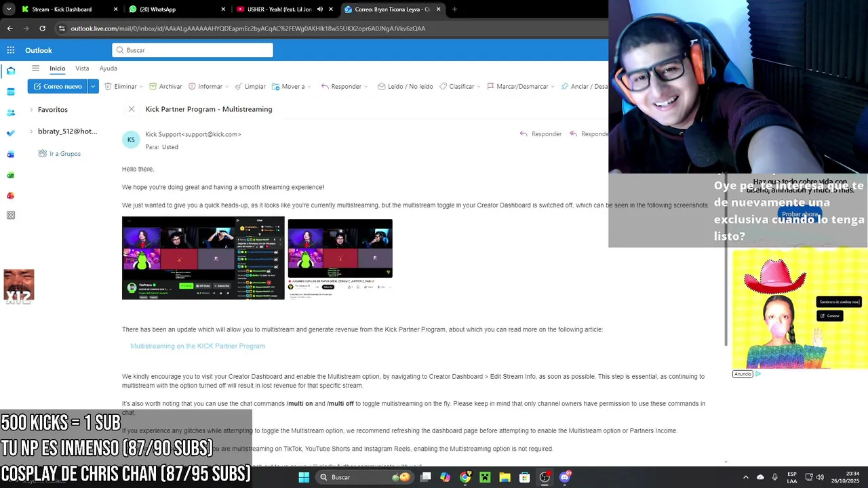
Task: Switch to the Vista ribbon tab
Action: click(x=82, y=68)
